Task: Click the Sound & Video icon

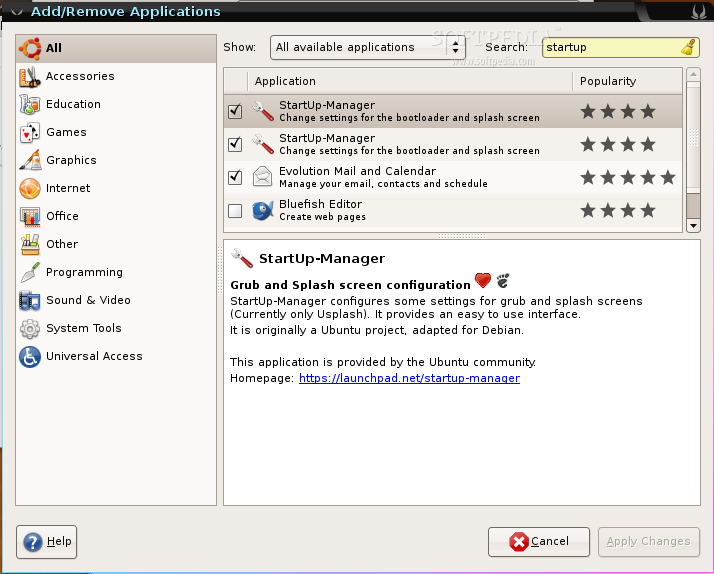Action: pyautogui.click(x=30, y=300)
